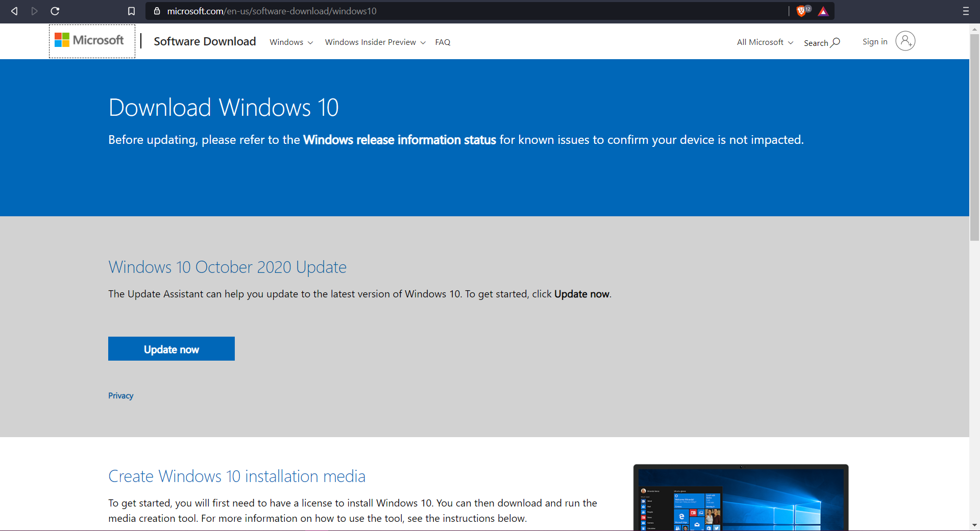This screenshot has height=531, width=980.
Task: Reload the page with the refresh icon
Action: tap(55, 11)
